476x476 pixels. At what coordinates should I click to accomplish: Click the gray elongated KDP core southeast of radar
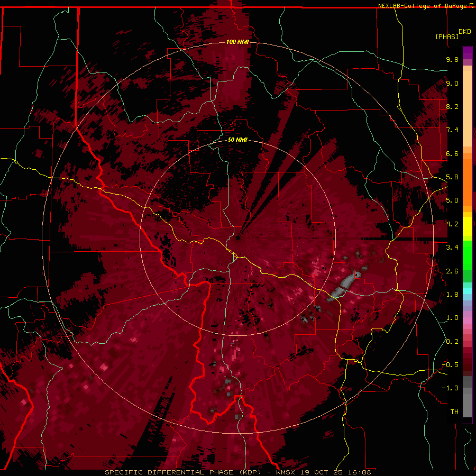point(344,286)
